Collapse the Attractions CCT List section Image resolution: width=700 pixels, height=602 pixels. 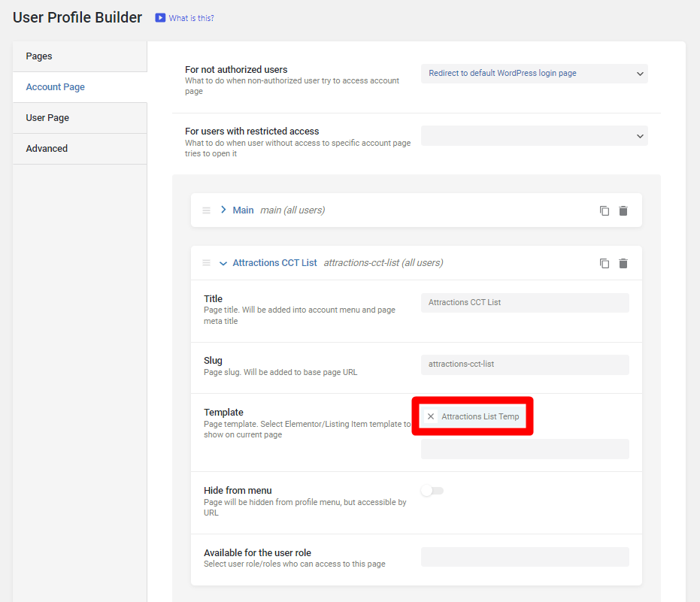click(223, 264)
